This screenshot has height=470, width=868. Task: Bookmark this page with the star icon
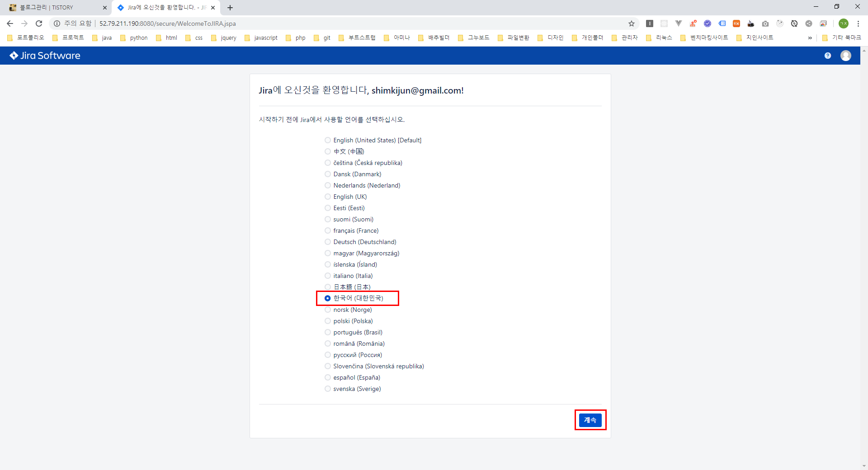click(x=631, y=23)
